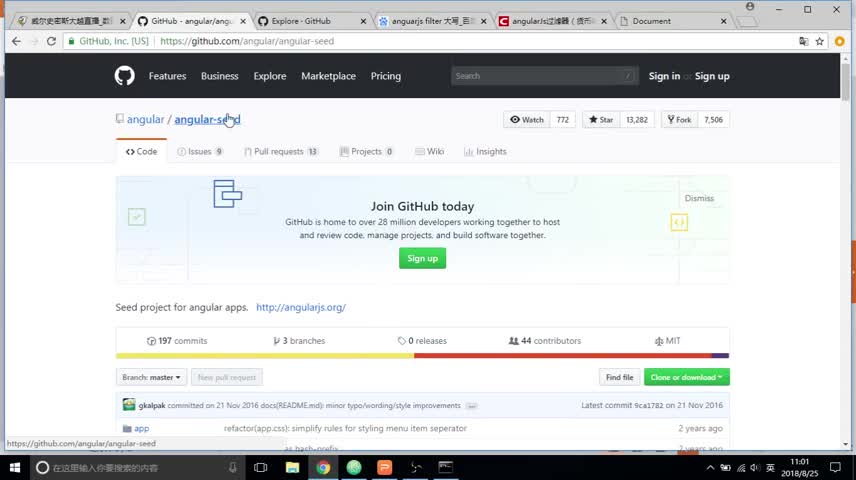Image resolution: width=856 pixels, height=480 pixels.
Task: Open File Explorer from taskbar
Action: pos(292,467)
